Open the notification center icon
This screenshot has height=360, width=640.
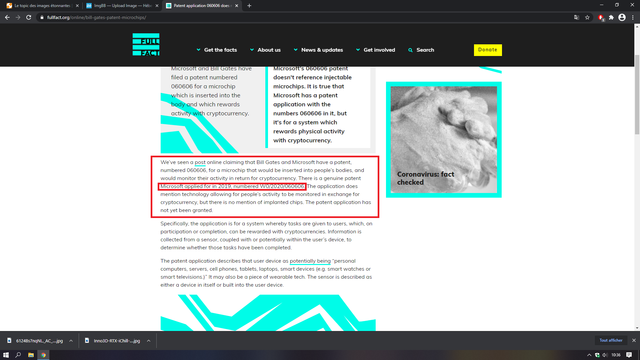[x=629, y=355]
